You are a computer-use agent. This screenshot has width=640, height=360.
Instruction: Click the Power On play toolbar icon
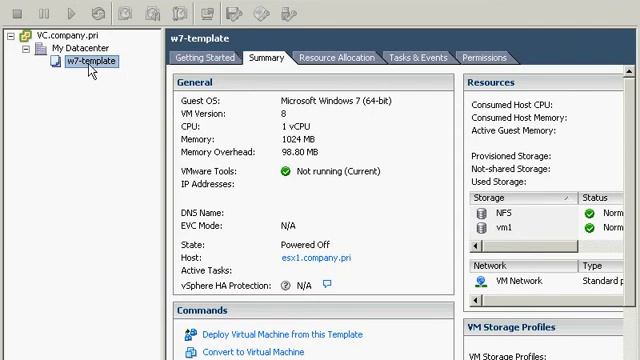[71, 14]
